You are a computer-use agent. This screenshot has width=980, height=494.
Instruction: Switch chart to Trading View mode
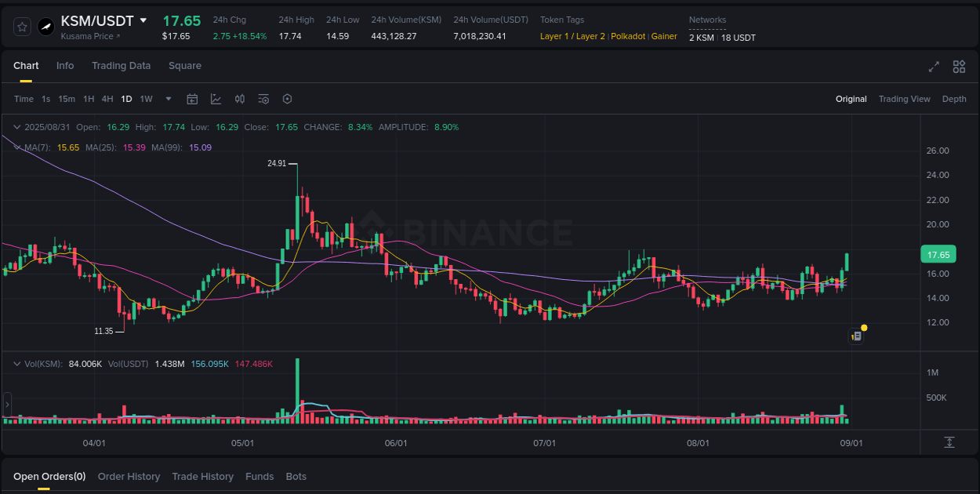click(x=905, y=99)
